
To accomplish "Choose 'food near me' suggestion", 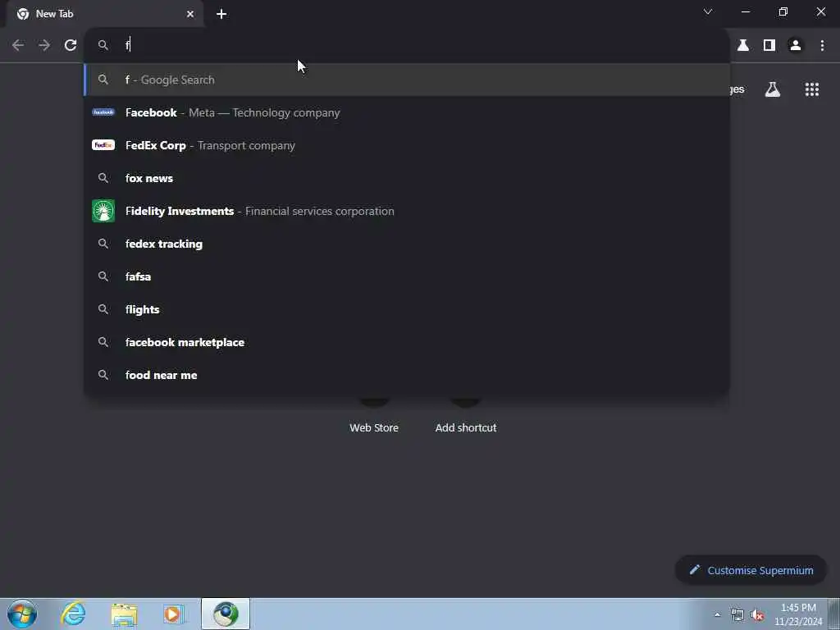I will point(407,375).
